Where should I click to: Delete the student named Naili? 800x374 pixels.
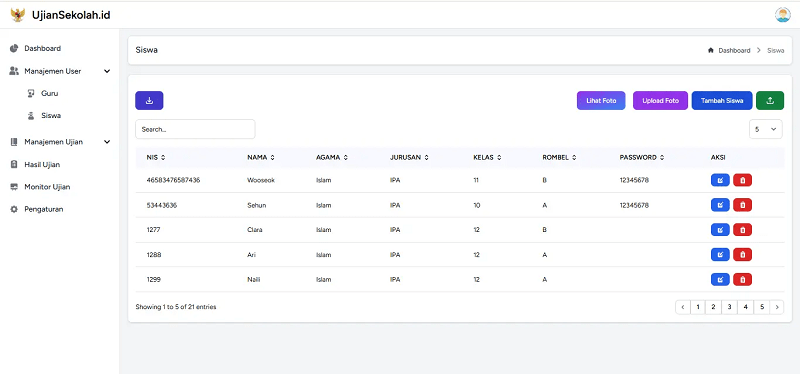742,279
